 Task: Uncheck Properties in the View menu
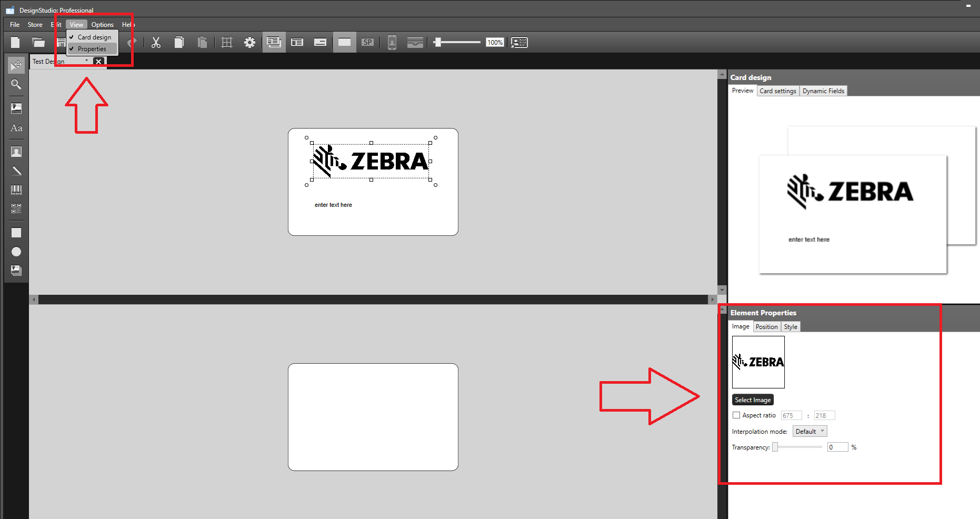[x=91, y=48]
